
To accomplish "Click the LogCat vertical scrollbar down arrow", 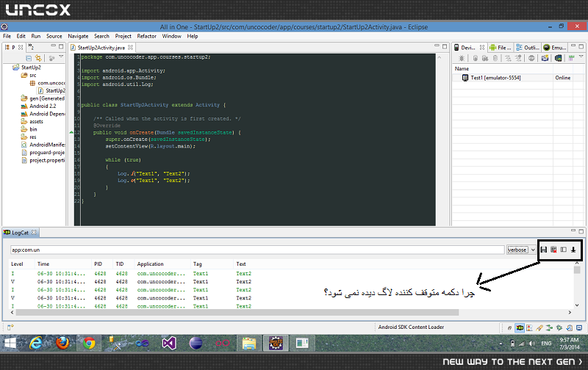I will [577, 305].
